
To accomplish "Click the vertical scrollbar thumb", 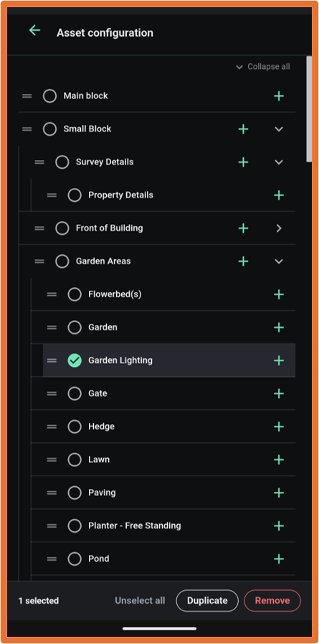I will 309,109.
